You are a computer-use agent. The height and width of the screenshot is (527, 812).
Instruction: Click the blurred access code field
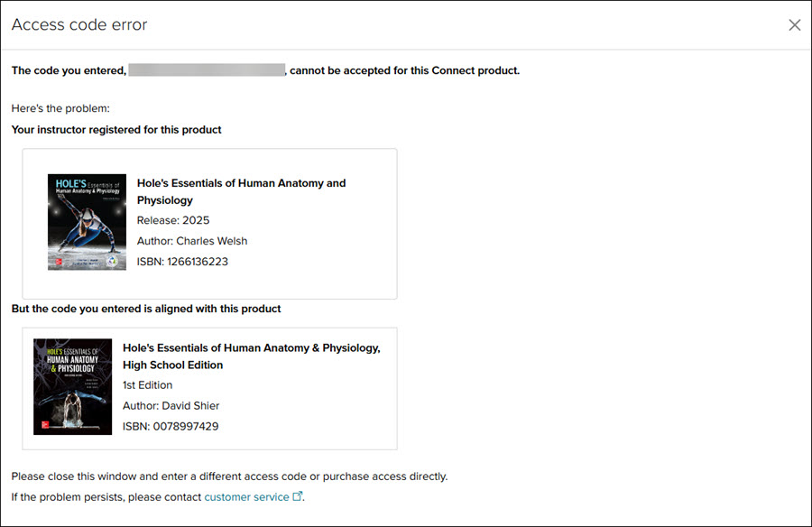[x=207, y=70]
